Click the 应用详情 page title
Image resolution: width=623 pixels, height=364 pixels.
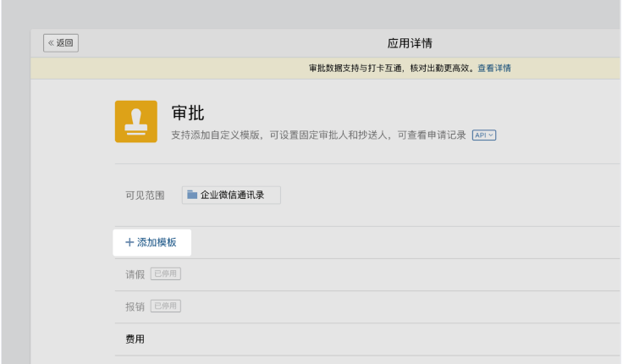pos(410,43)
